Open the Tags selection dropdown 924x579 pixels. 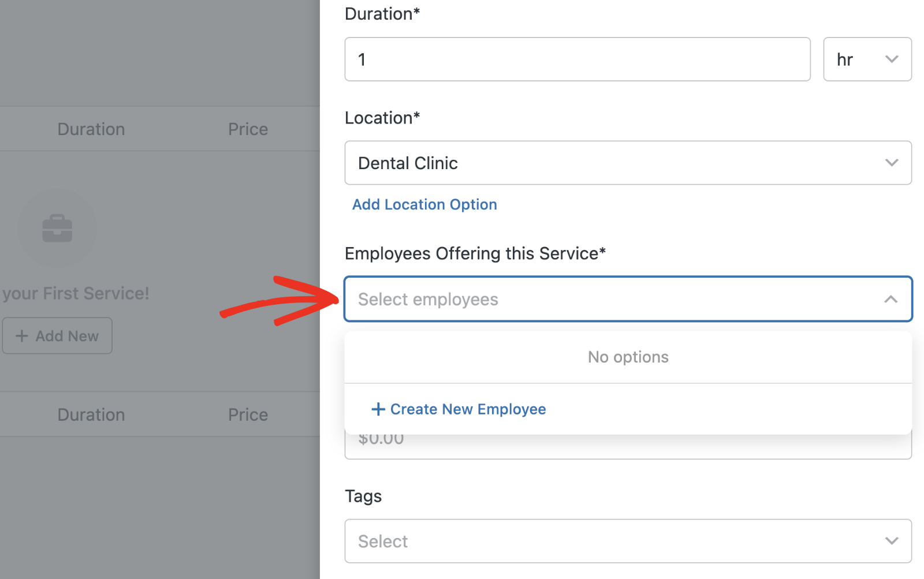pos(628,541)
